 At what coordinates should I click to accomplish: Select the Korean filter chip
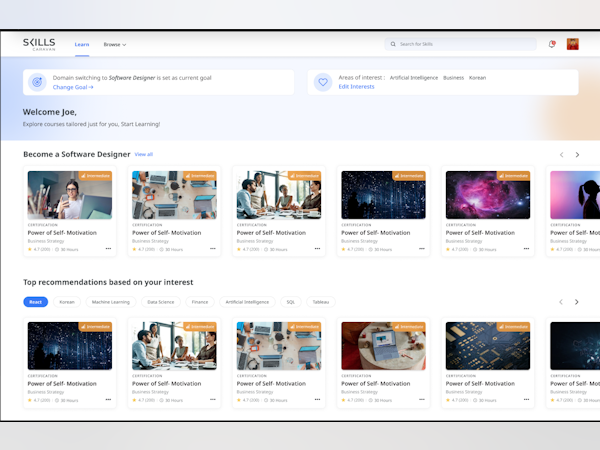pos(67,302)
